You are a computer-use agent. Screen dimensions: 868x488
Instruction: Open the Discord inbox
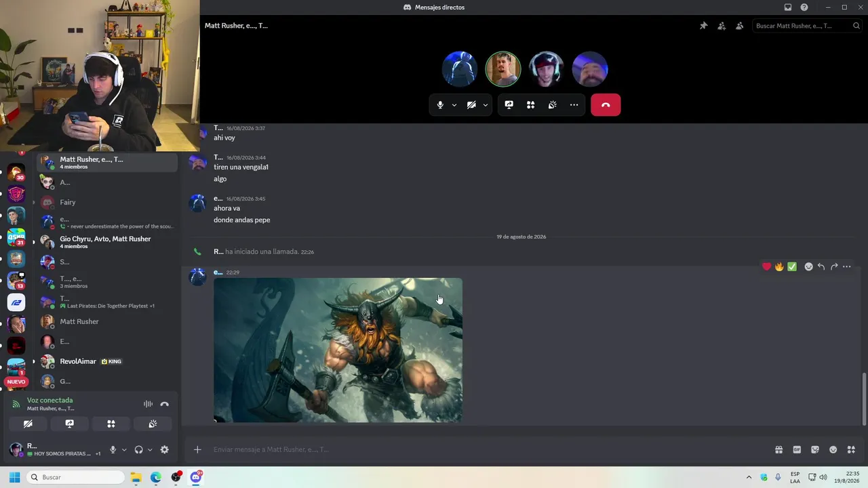click(x=788, y=7)
